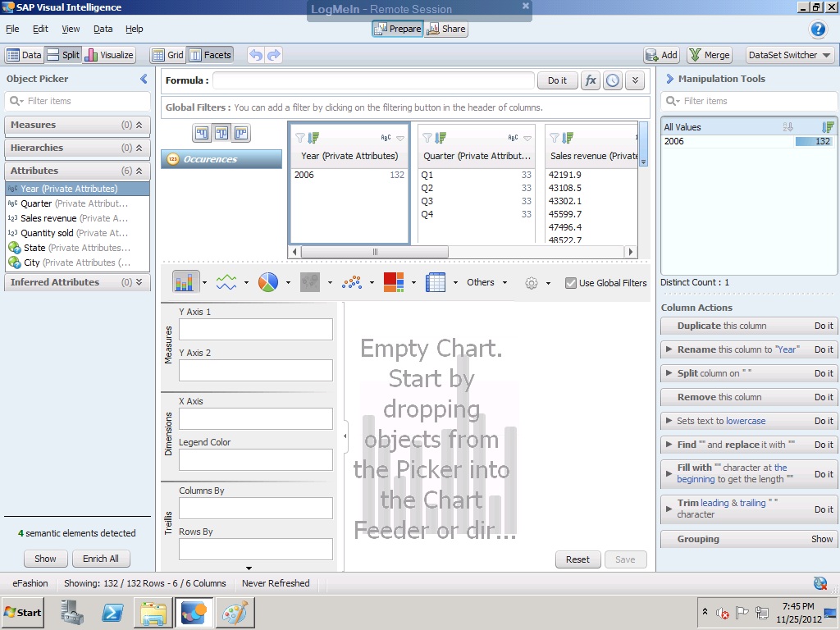Select the pie chart type icon
The width and height of the screenshot is (840, 630).
click(x=268, y=282)
